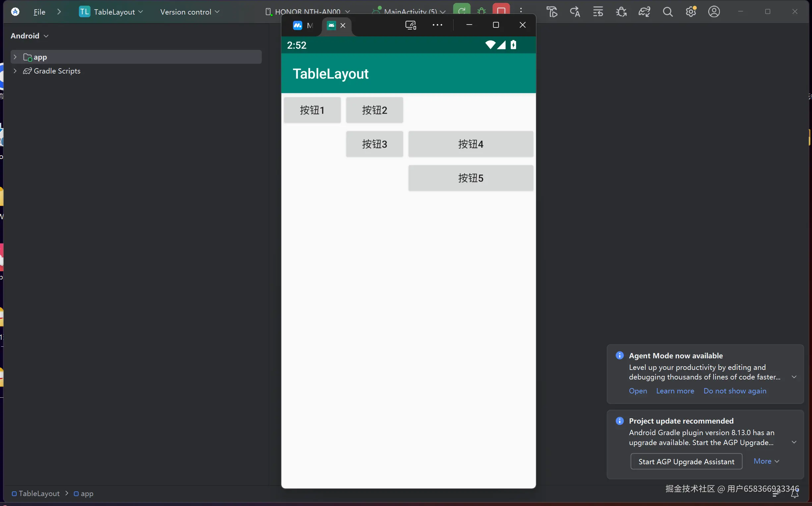Open the File menu
812x506 pixels.
click(x=39, y=12)
